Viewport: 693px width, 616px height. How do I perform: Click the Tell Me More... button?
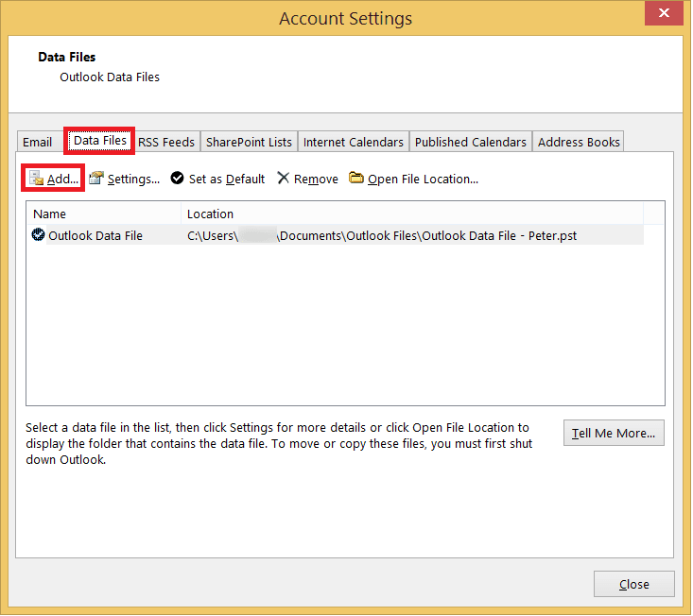pyautogui.click(x=614, y=434)
